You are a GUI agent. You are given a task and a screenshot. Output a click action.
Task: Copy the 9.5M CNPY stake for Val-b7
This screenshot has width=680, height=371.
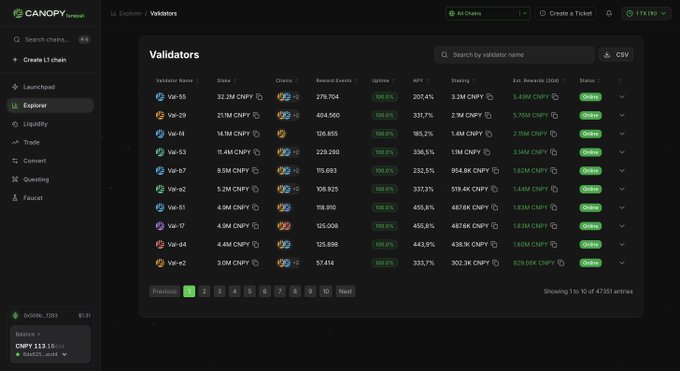(x=255, y=171)
